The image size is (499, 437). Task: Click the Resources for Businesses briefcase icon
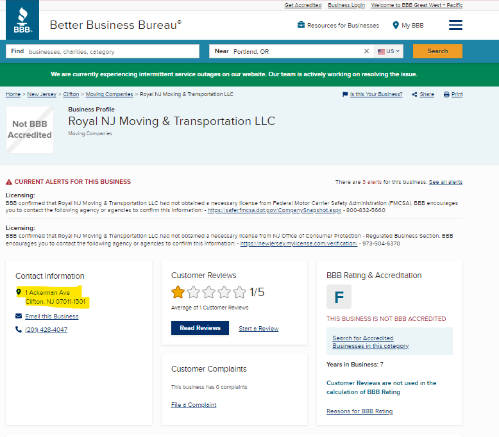click(x=301, y=25)
